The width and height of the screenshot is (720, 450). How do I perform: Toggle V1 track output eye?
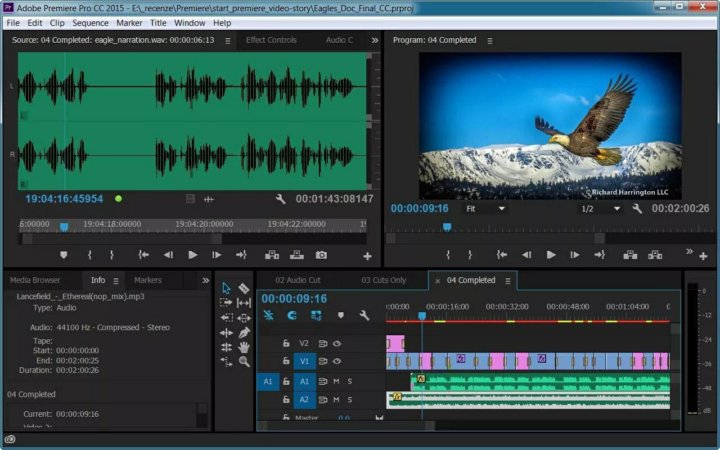tap(337, 361)
